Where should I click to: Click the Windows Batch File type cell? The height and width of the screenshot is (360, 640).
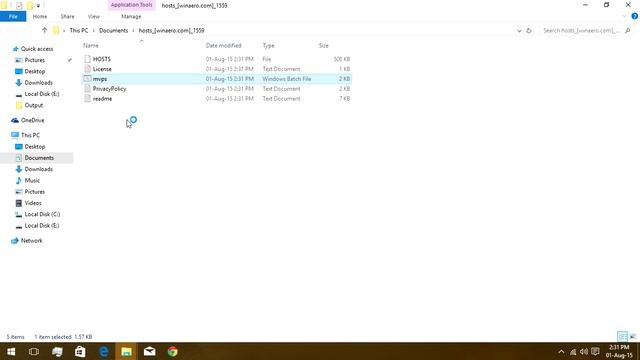coord(287,79)
